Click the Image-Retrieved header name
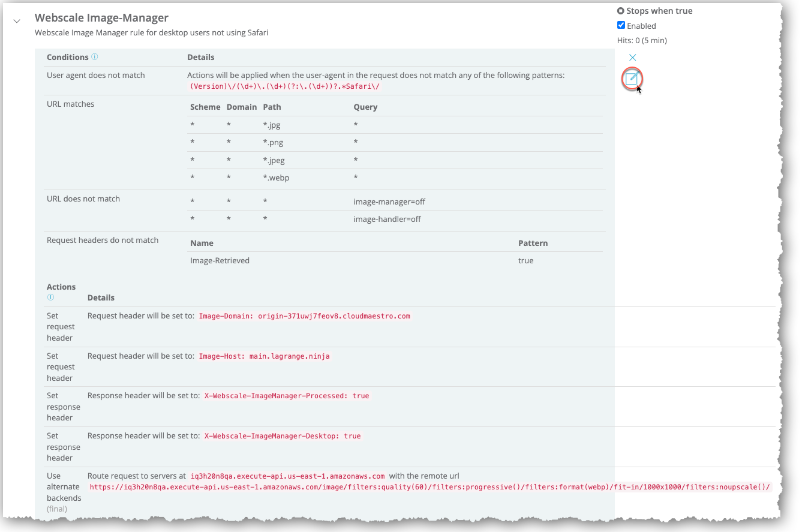This screenshot has height=532, width=802. point(220,261)
